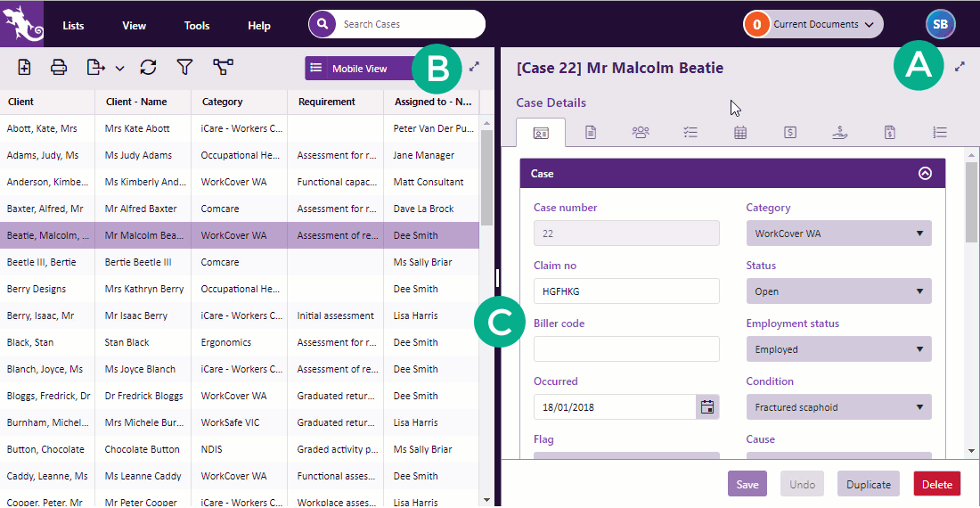Open the filter tool
This screenshot has height=508, width=980.
point(184,68)
